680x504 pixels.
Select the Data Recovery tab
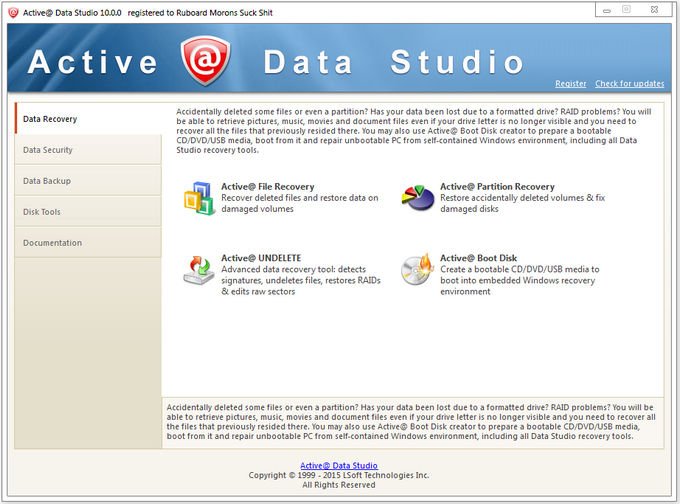tap(88, 118)
